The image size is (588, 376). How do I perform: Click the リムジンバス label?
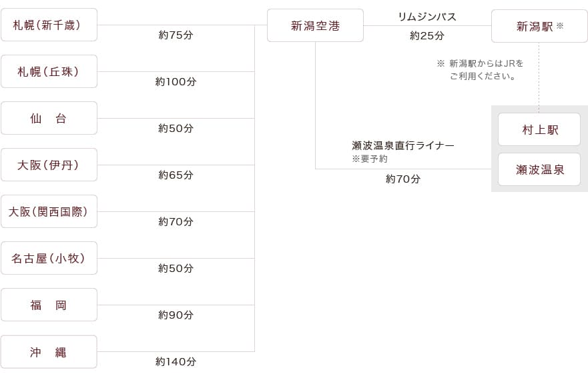tap(427, 17)
